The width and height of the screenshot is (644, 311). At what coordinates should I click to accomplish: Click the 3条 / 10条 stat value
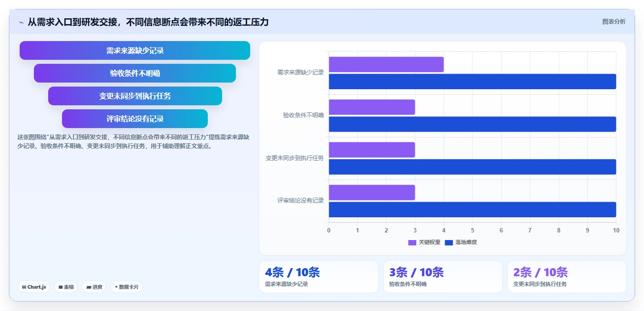417,272
